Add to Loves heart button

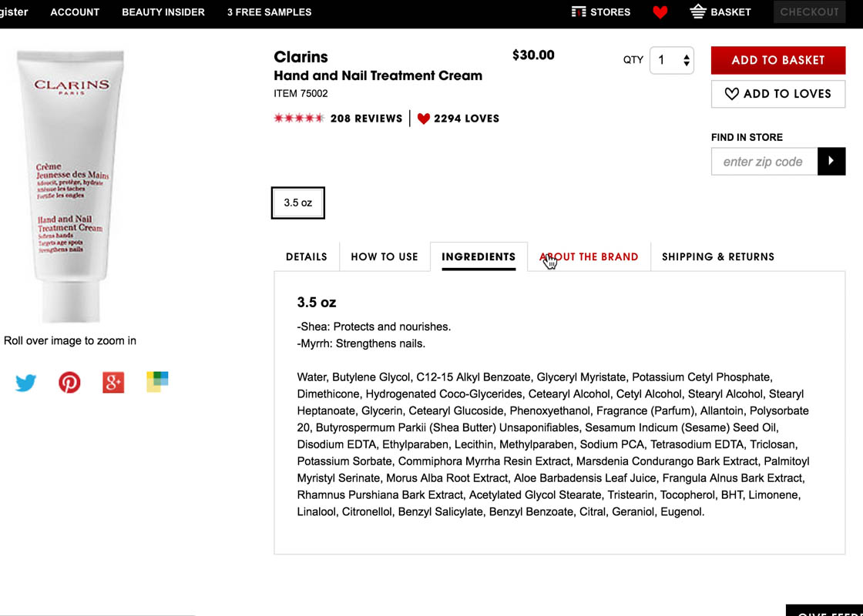click(777, 94)
